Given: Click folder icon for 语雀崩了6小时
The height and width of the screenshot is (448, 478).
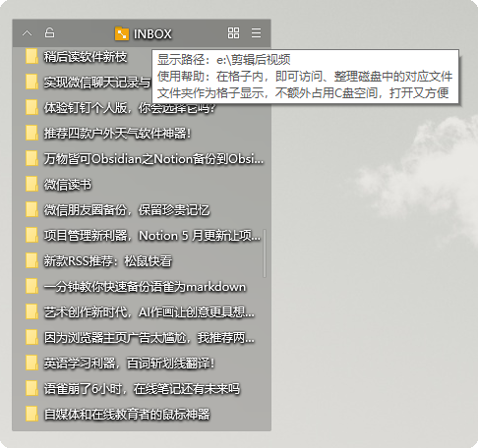Looking at the screenshot, I should click(x=31, y=388).
